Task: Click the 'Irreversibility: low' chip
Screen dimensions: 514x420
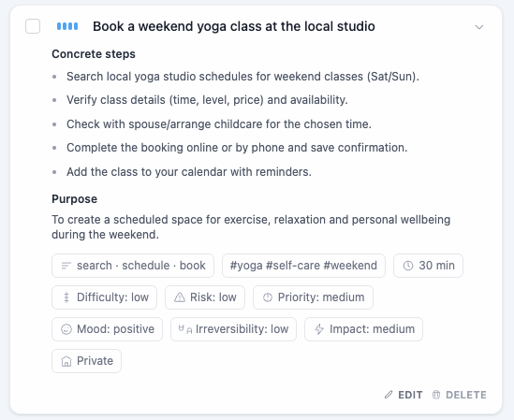Action: tap(233, 329)
